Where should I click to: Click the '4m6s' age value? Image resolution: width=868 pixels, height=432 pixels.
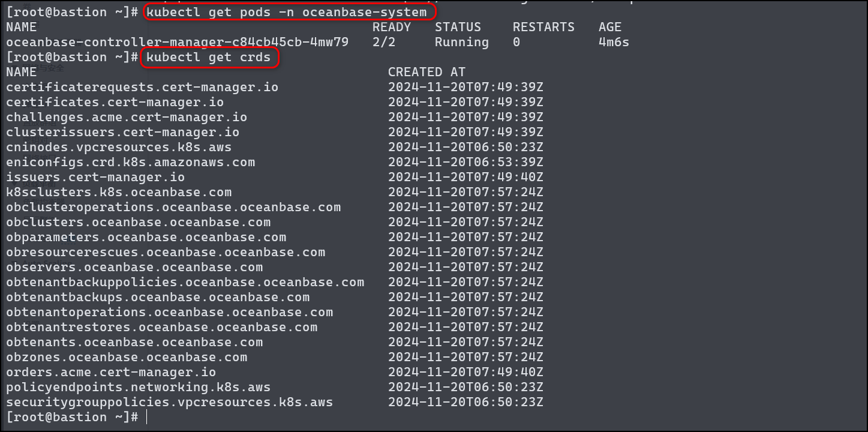point(614,42)
